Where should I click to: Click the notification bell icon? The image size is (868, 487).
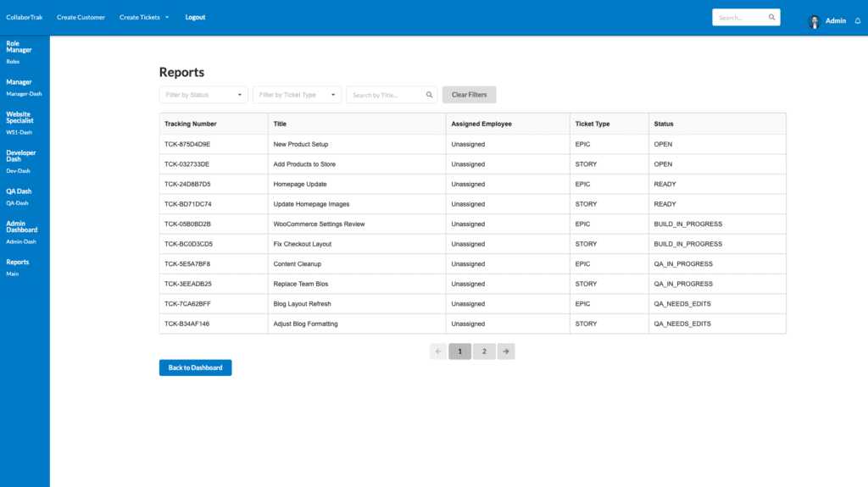[x=857, y=21]
